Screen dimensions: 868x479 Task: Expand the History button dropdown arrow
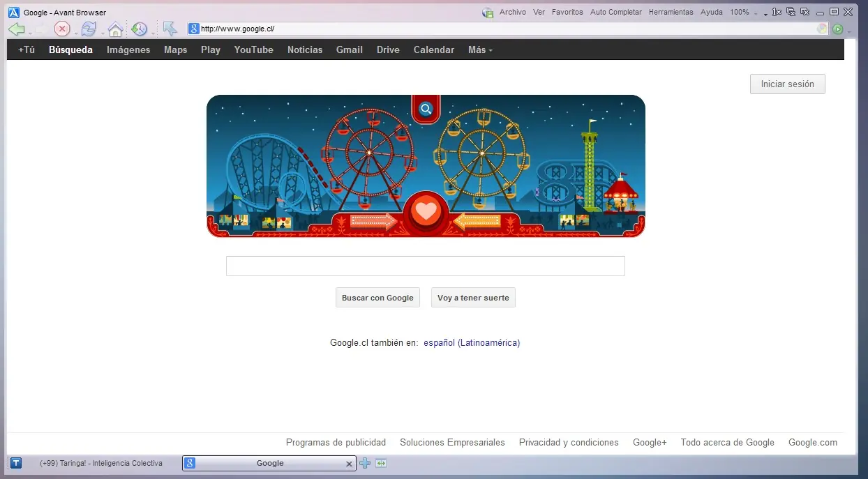point(153,33)
